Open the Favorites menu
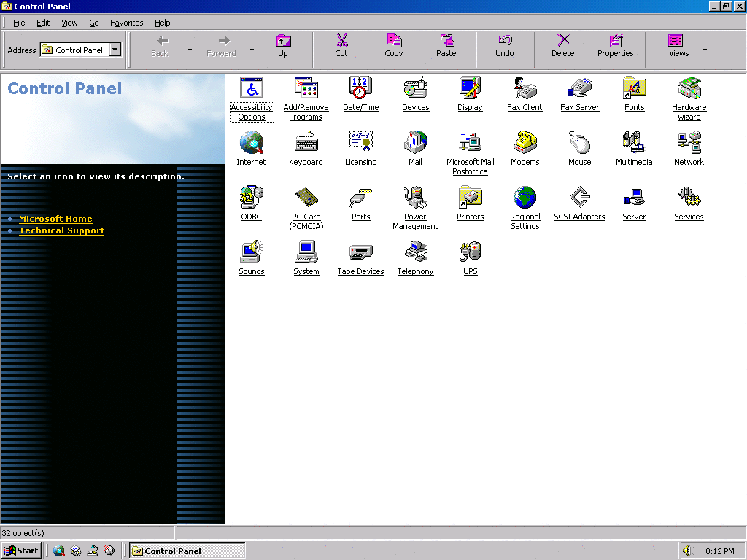747x560 pixels. click(126, 23)
